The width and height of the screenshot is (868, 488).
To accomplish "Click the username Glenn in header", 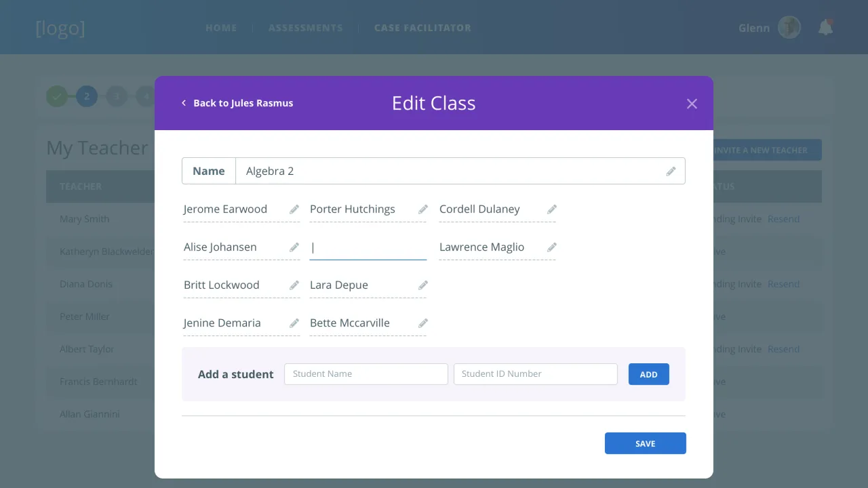I will (754, 28).
